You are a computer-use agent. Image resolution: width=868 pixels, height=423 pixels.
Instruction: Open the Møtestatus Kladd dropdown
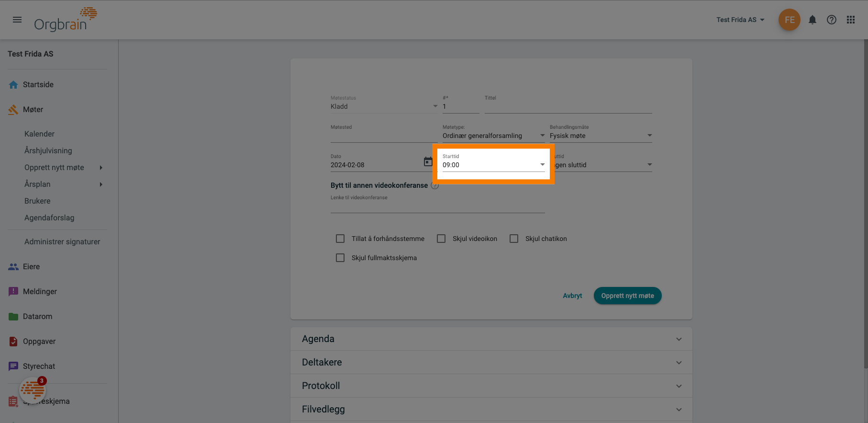(384, 106)
